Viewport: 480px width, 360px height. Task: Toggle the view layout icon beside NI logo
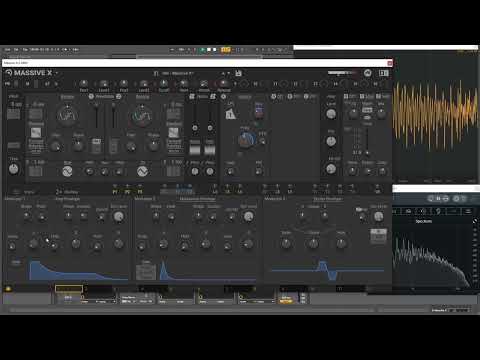[384, 73]
